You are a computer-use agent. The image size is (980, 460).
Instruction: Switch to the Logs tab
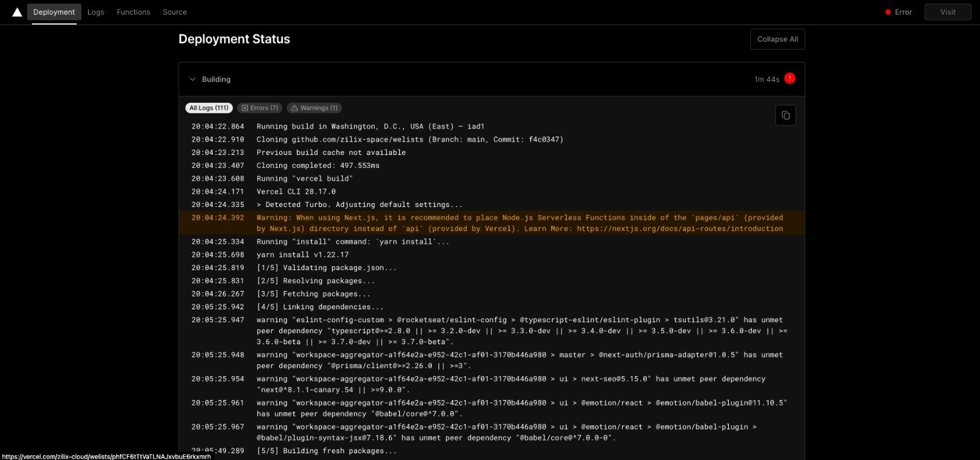pyautogui.click(x=96, y=12)
